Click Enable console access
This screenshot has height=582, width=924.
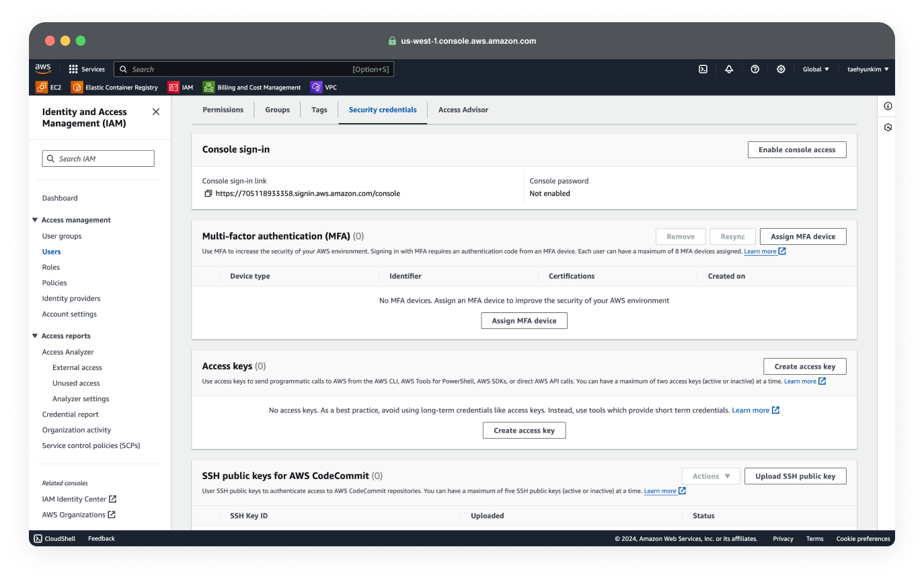[797, 149]
